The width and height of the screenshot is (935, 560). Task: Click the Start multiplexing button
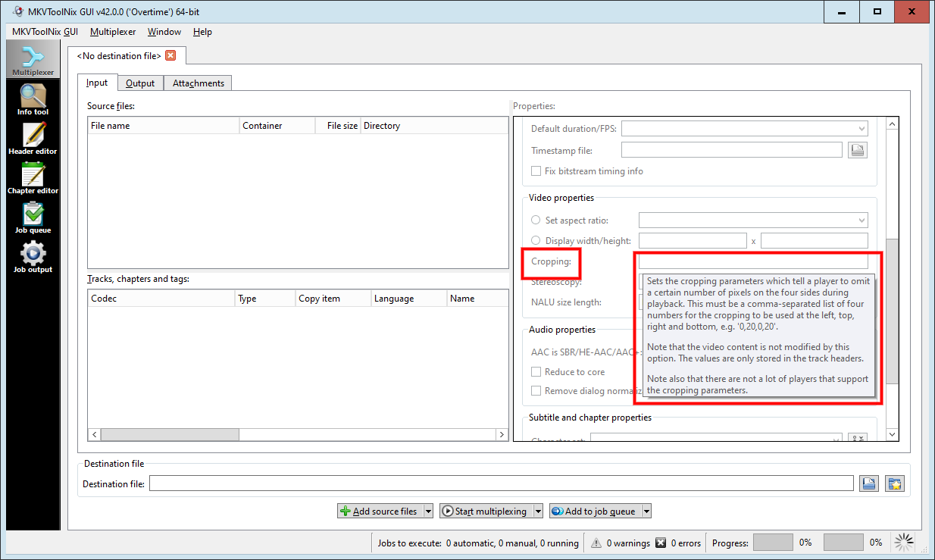(x=486, y=512)
